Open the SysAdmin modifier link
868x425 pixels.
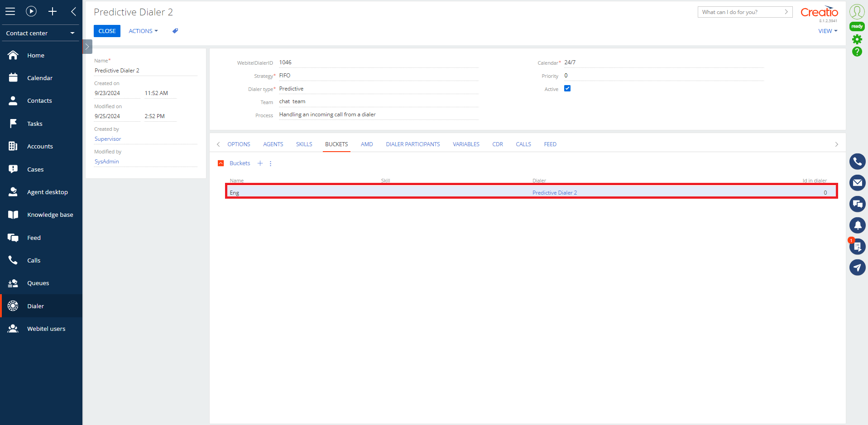pyautogui.click(x=107, y=162)
